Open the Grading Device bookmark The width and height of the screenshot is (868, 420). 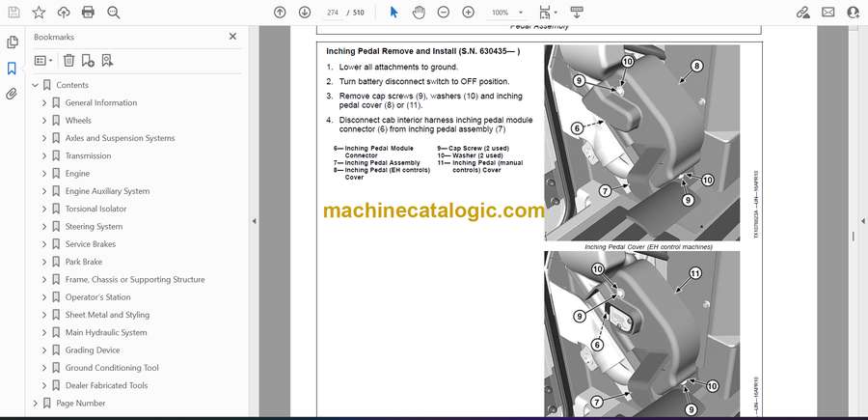coord(93,350)
